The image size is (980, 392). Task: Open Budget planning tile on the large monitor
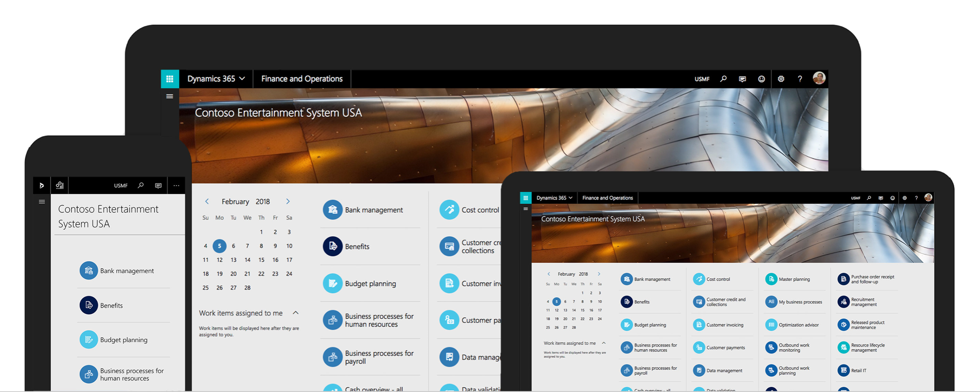[360, 284]
